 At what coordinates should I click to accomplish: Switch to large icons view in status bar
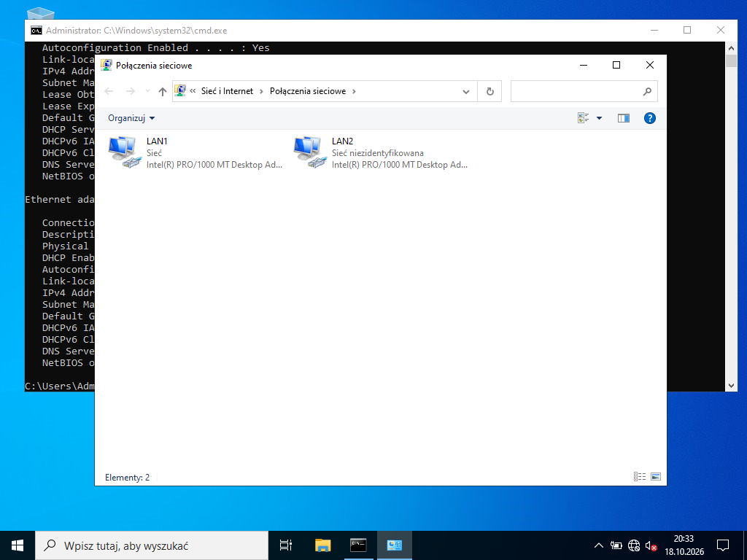[x=656, y=477]
